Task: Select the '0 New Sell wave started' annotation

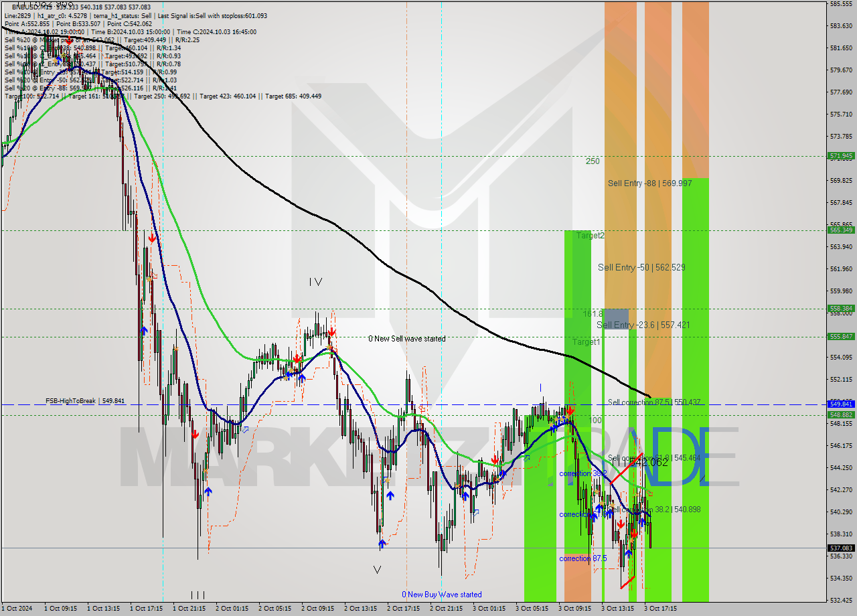Action: pyautogui.click(x=406, y=339)
